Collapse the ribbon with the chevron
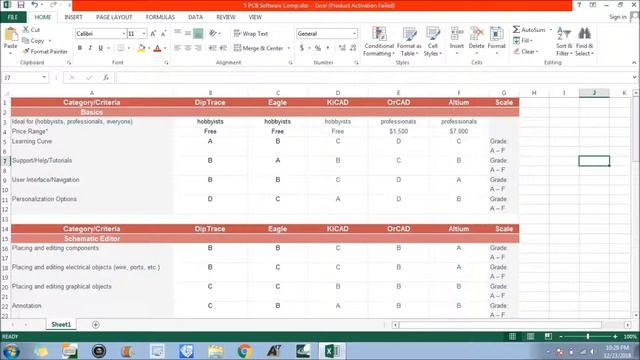The width and height of the screenshot is (640, 360). [x=634, y=62]
